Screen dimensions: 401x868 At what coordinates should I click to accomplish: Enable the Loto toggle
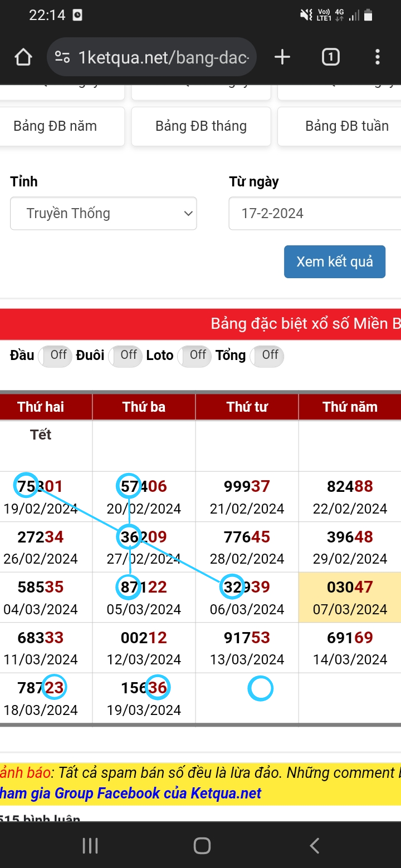point(194,356)
